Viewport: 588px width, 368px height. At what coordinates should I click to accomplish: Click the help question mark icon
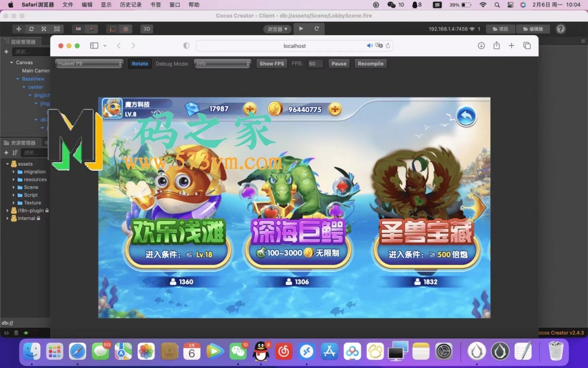pyautogui.click(x=560, y=29)
